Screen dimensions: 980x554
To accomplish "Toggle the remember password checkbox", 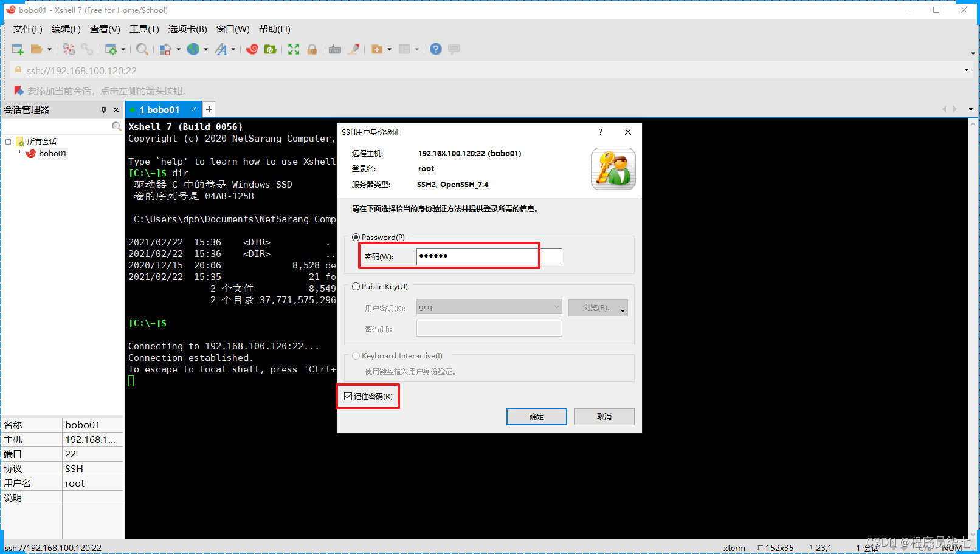I will [x=348, y=397].
